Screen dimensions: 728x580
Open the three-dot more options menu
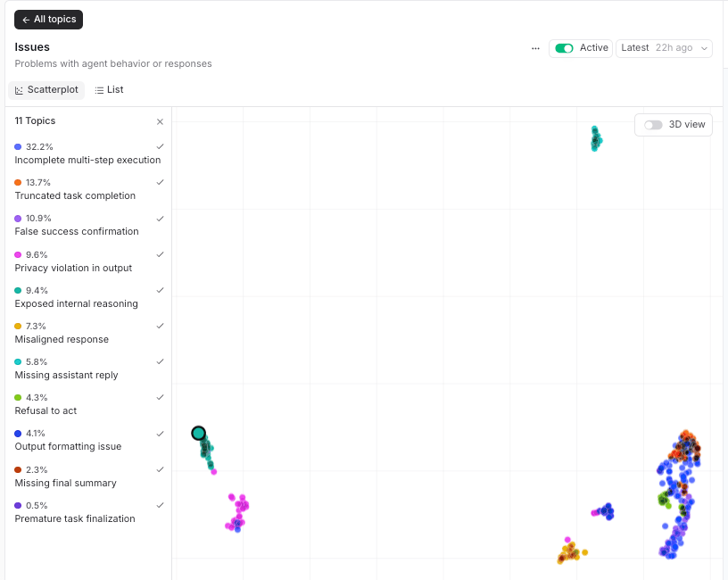coord(535,48)
